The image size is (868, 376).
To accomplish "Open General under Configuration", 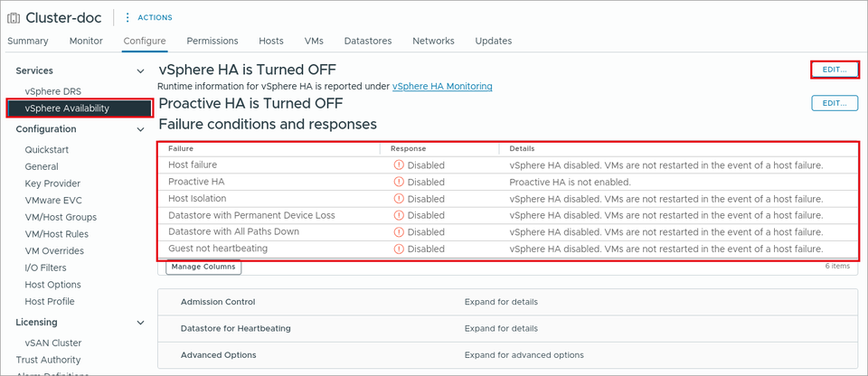I will coord(42,166).
